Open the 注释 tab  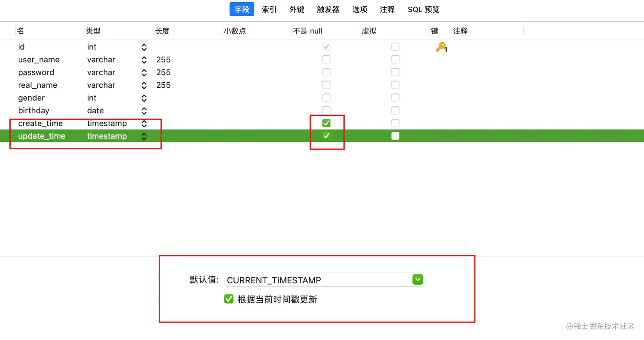[387, 9]
